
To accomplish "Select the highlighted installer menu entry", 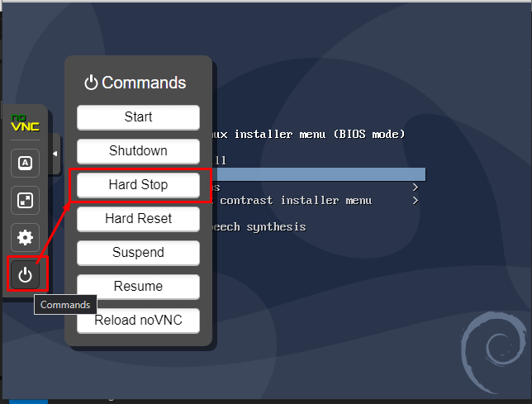I will pos(318,174).
